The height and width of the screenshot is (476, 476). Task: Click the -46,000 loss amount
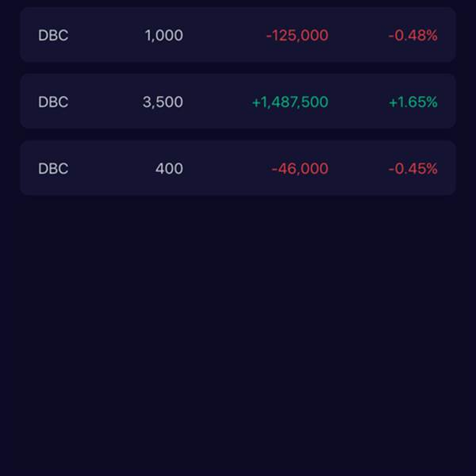point(300,168)
